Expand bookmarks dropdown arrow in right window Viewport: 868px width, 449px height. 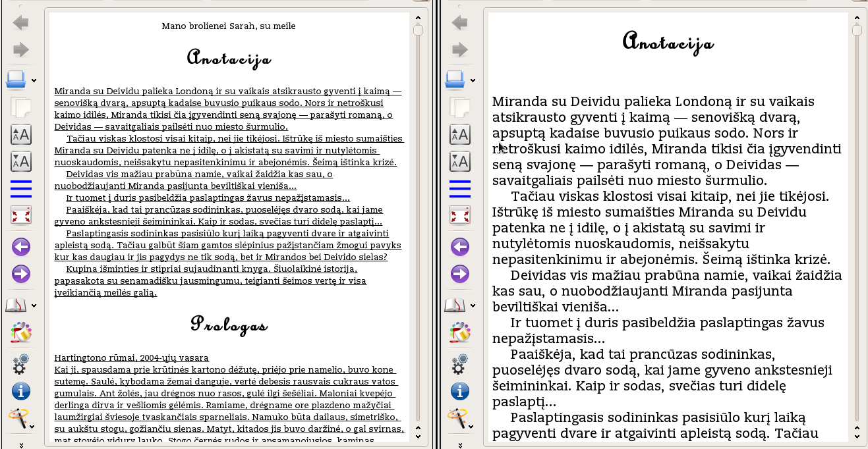[473, 305]
